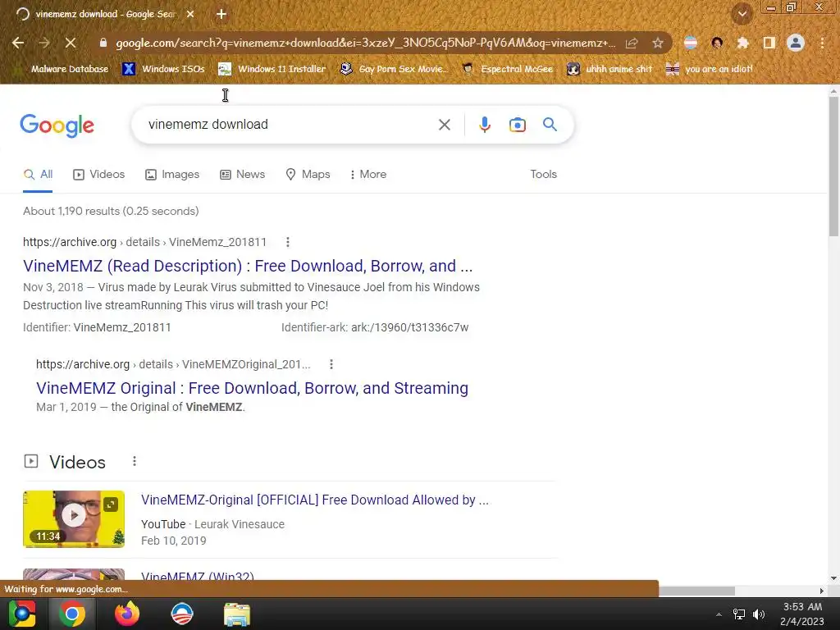Open the Chrome three-dot menu

tap(822, 43)
